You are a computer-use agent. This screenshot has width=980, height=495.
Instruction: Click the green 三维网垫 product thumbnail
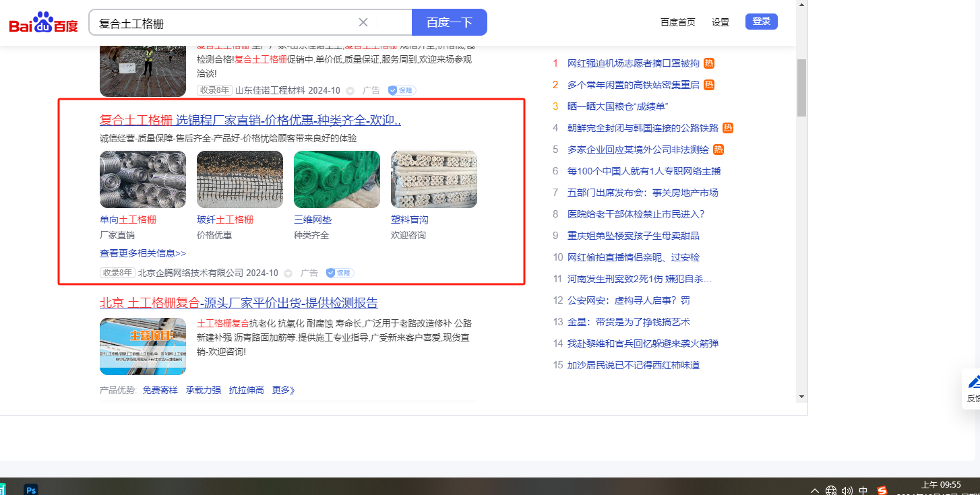(x=337, y=179)
